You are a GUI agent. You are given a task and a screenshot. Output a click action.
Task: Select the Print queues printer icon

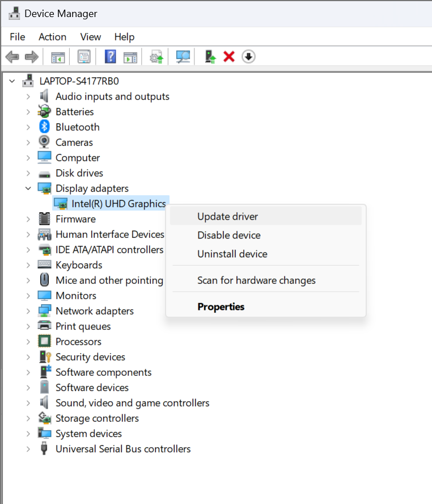click(44, 326)
